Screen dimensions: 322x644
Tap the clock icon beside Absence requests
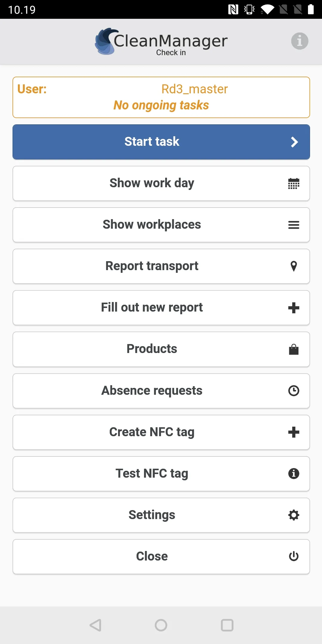[x=294, y=391]
